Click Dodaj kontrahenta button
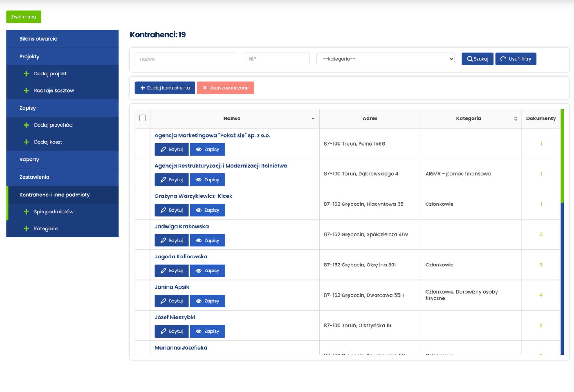Viewport: 574px width, 392px height. [x=165, y=88]
